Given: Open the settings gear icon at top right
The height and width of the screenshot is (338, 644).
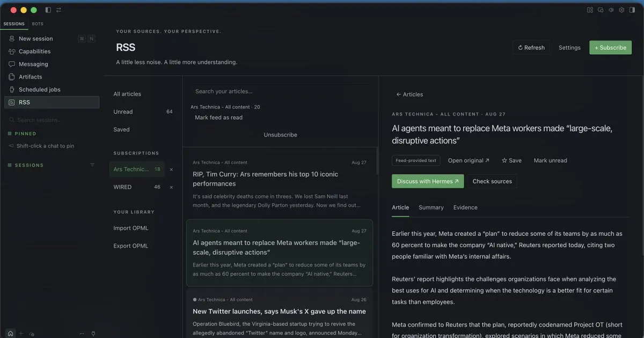Looking at the screenshot, I should [621, 10].
